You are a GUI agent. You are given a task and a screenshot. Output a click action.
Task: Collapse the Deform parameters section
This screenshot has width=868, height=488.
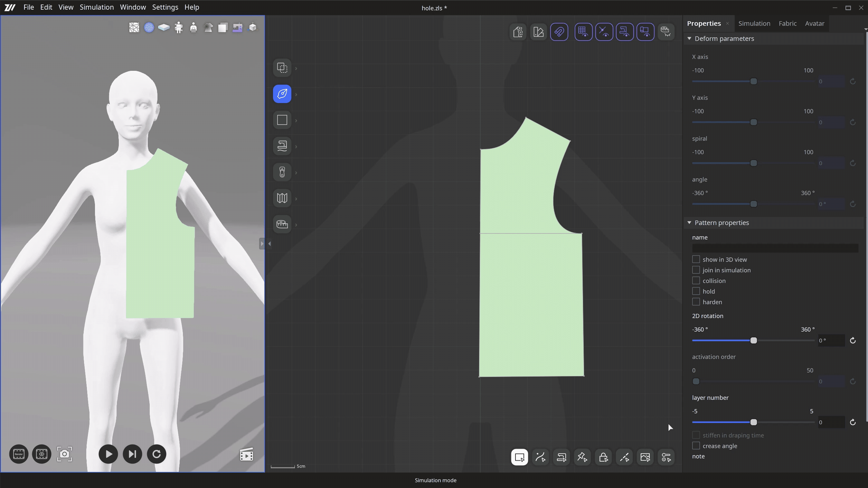coord(689,38)
